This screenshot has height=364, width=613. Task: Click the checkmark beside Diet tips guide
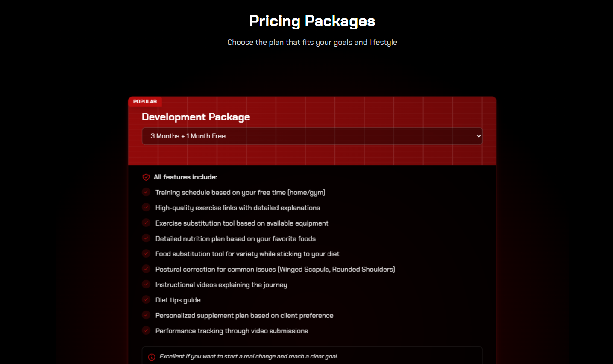(x=146, y=300)
